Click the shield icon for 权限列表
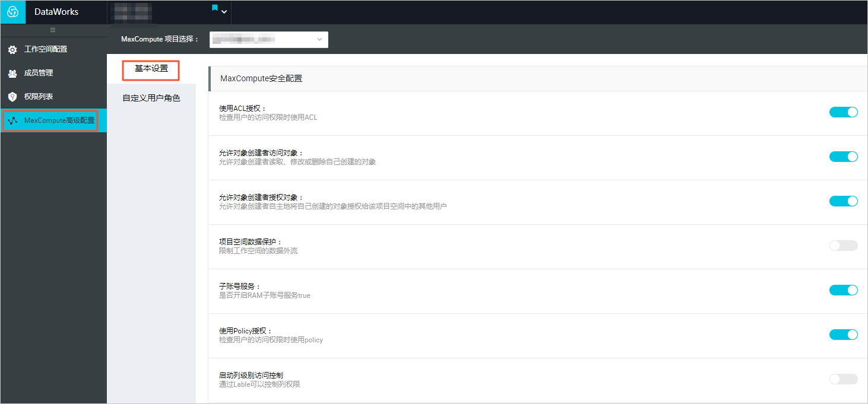The image size is (868, 404). click(12, 97)
